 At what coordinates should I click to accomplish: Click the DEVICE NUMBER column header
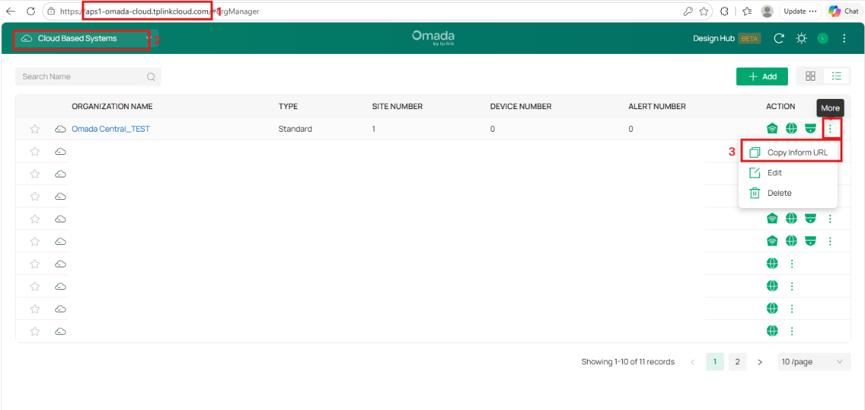pos(521,107)
